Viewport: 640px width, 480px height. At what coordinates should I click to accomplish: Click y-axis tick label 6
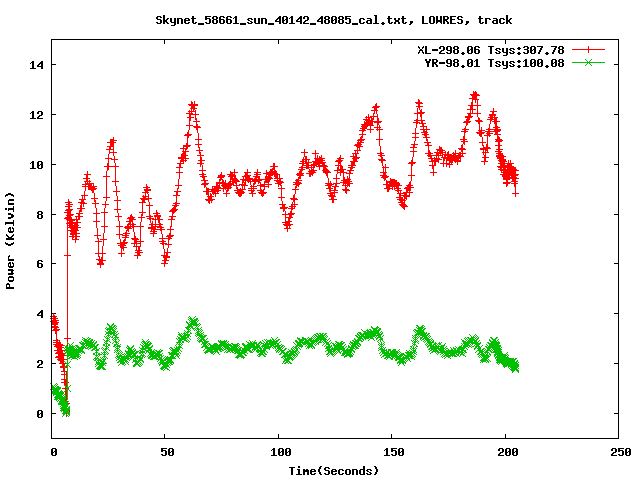click(40, 264)
